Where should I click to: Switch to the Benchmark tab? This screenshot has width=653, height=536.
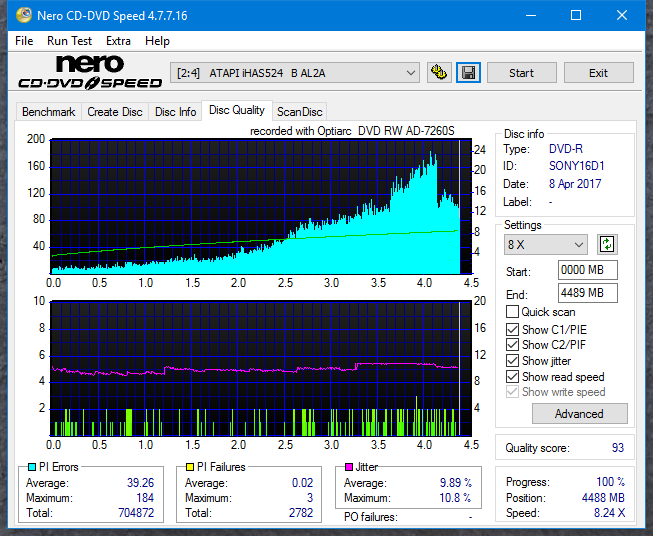(49, 112)
